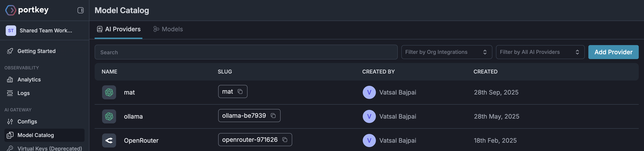
Task: Click the OpenRouter provider icon
Action: 109,140
